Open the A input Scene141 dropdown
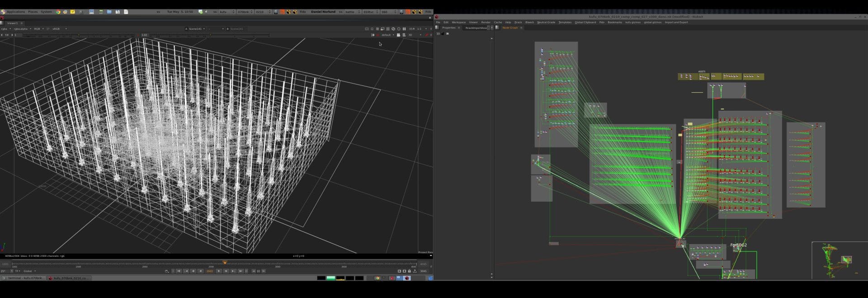The width and height of the screenshot is (868, 298). [198, 28]
